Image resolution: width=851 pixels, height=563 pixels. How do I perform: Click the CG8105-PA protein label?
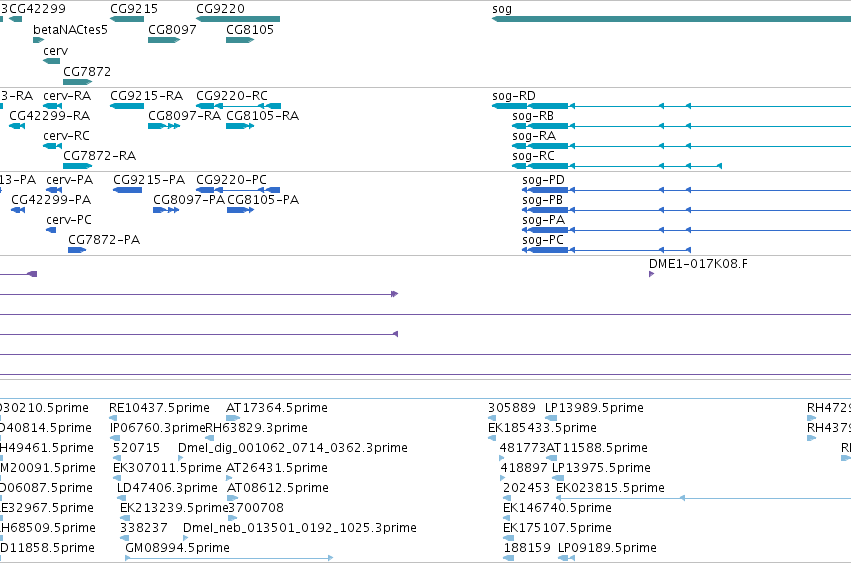[x=263, y=200]
